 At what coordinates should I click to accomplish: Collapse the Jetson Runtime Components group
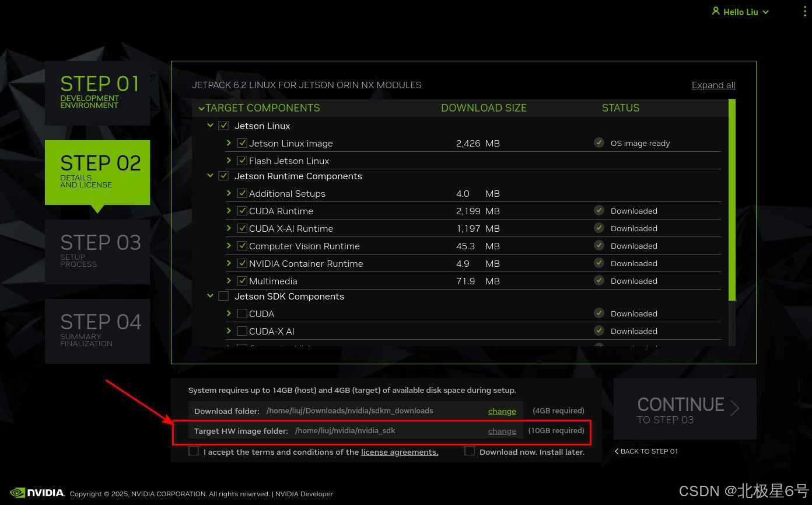pyautogui.click(x=210, y=175)
